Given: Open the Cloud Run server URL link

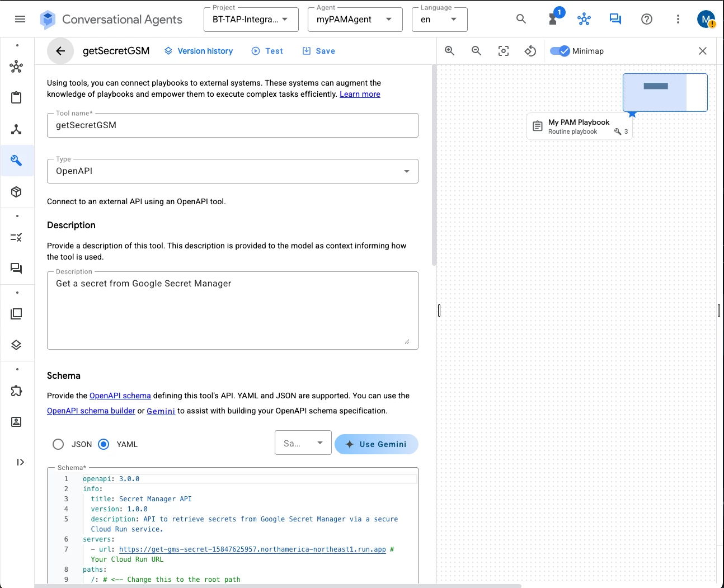Looking at the screenshot, I should (252, 549).
